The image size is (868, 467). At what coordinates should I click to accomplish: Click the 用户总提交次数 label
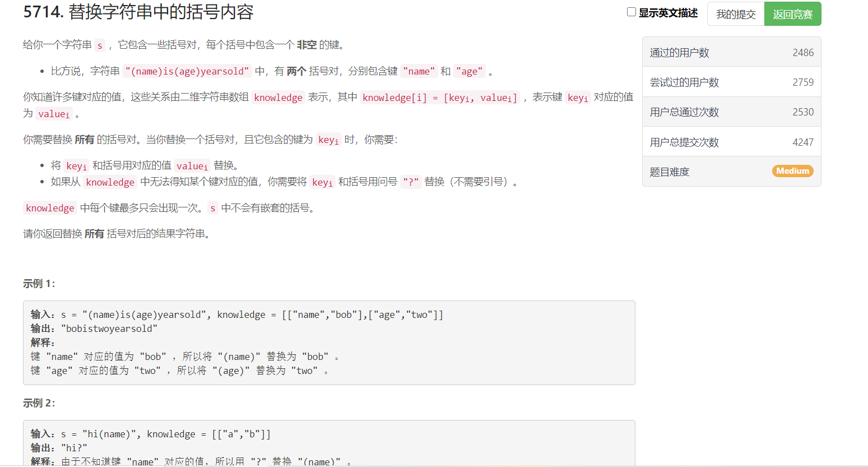pos(684,142)
